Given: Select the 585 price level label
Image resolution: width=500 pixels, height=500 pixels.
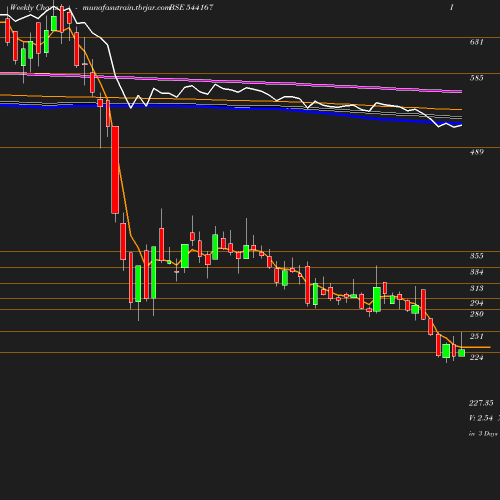Looking at the screenshot, I should pyautogui.click(x=476, y=78).
